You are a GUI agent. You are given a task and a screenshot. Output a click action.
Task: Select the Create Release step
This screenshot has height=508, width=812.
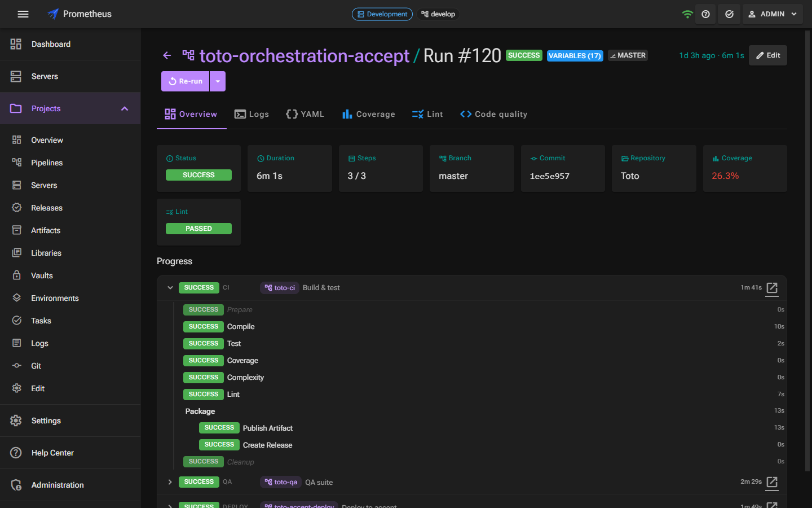(x=491, y=445)
